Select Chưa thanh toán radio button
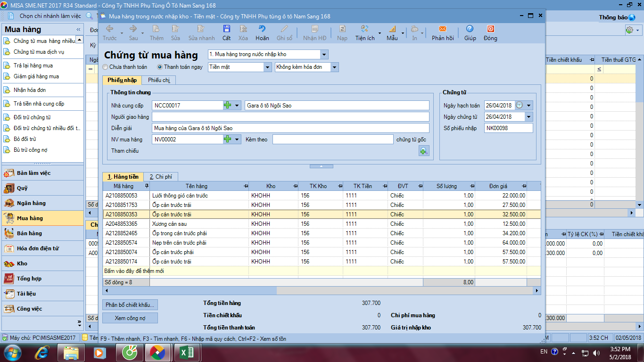This screenshot has height=362, width=644. coord(105,67)
